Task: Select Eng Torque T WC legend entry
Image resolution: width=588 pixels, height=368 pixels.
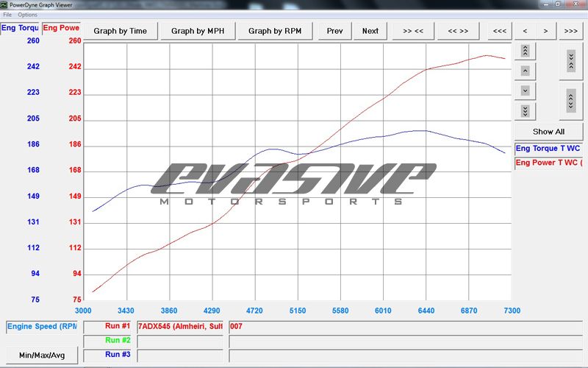Action: (548, 149)
